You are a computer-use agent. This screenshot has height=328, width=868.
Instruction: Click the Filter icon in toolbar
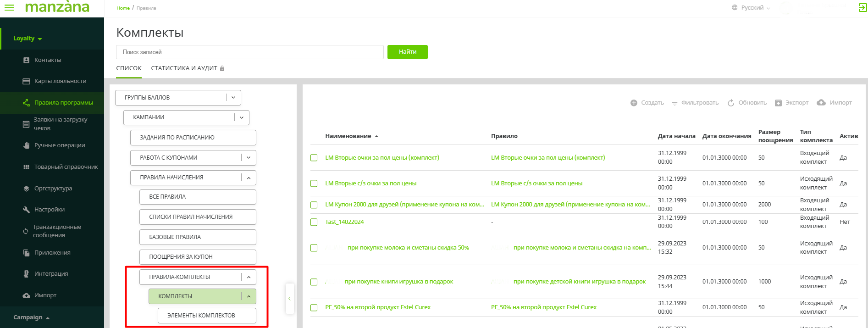[x=674, y=103]
